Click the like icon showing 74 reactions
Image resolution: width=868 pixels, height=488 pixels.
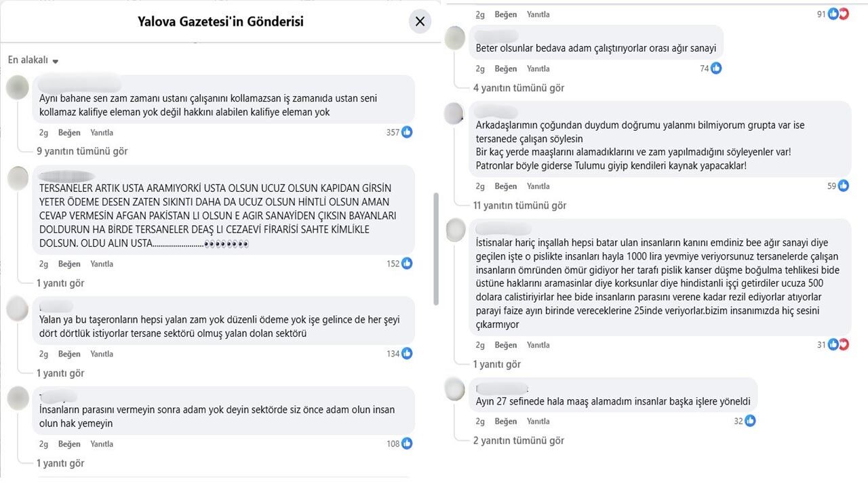(717, 68)
